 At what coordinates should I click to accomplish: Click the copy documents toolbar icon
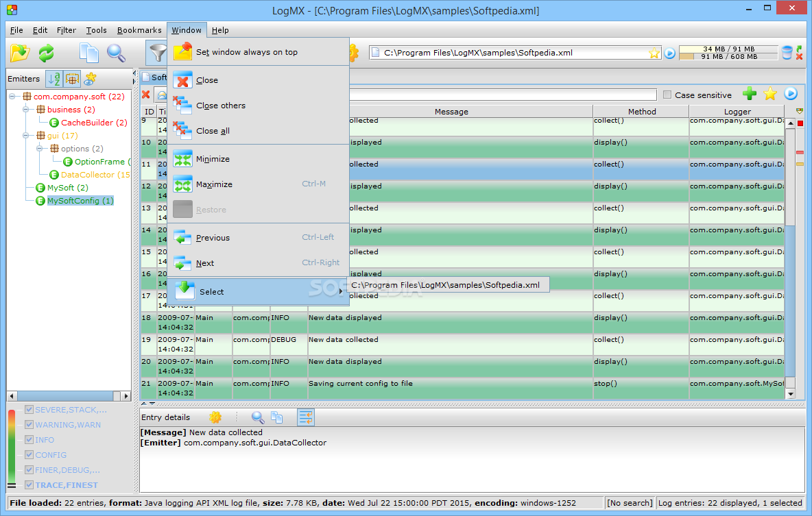88,53
